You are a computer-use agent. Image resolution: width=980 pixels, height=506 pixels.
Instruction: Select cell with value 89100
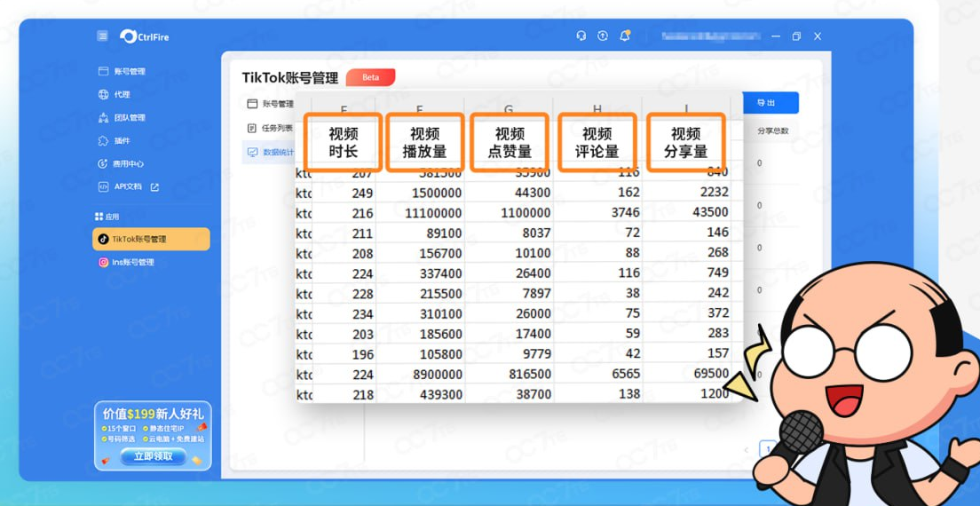click(420, 233)
